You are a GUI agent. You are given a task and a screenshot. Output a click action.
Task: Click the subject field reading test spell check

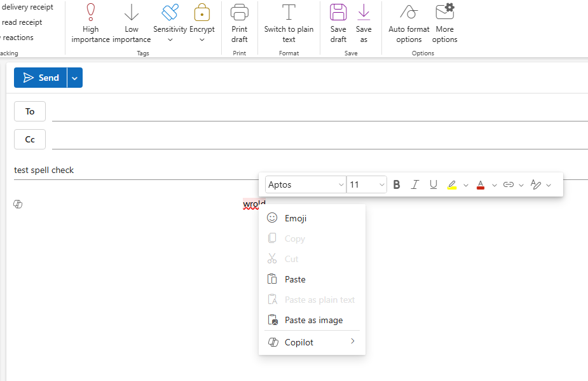(44, 170)
